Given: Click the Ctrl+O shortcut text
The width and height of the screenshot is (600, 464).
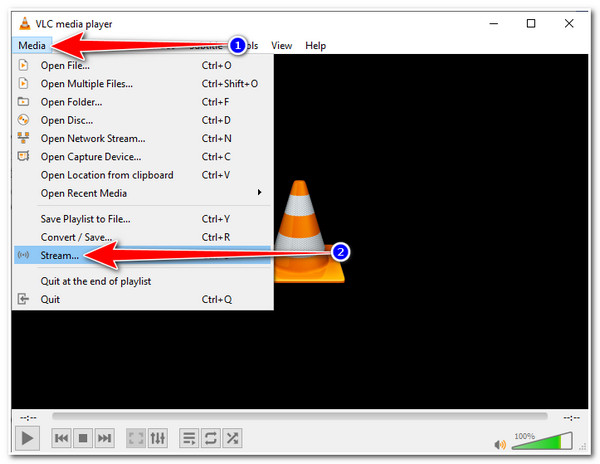Looking at the screenshot, I should tap(217, 65).
